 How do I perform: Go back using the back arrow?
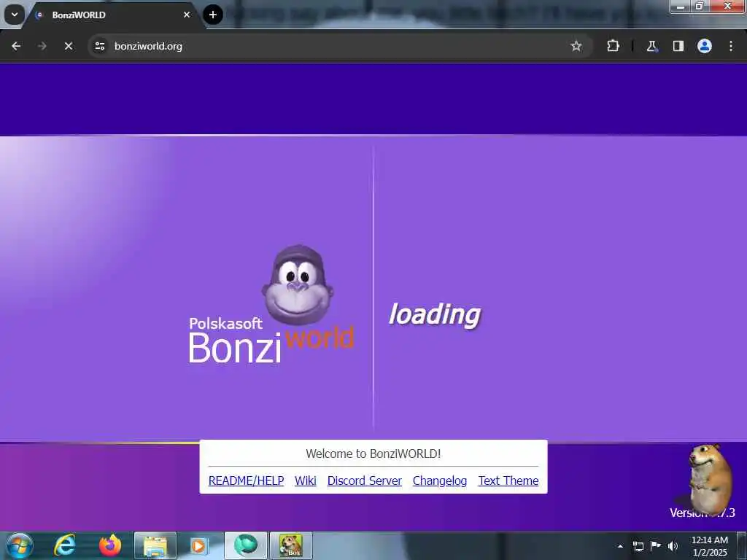[16, 46]
